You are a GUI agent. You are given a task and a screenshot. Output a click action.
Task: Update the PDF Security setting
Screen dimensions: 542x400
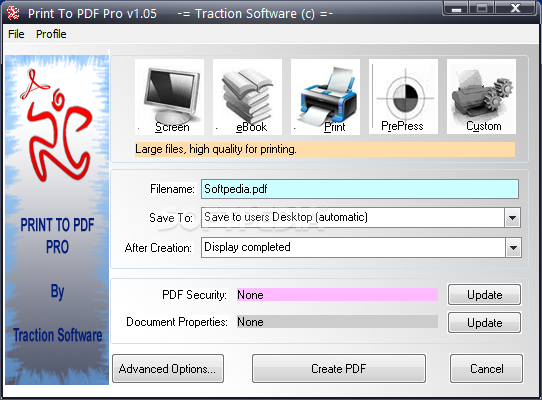tap(484, 295)
